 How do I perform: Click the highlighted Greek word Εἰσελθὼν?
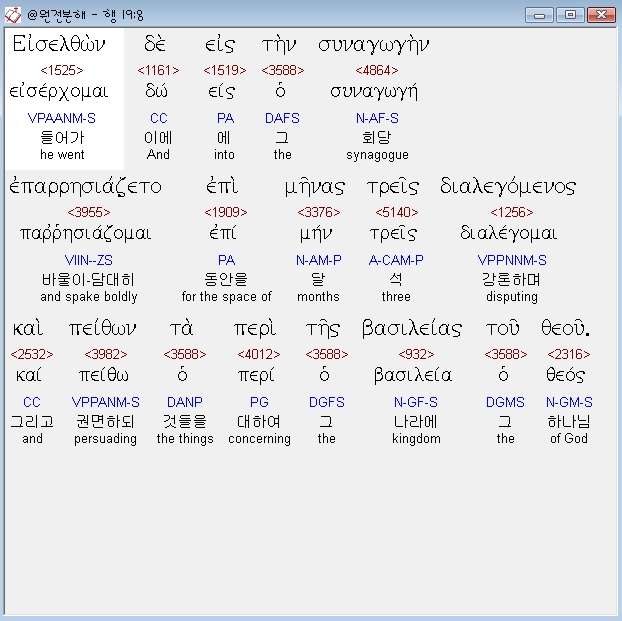(62, 45)
